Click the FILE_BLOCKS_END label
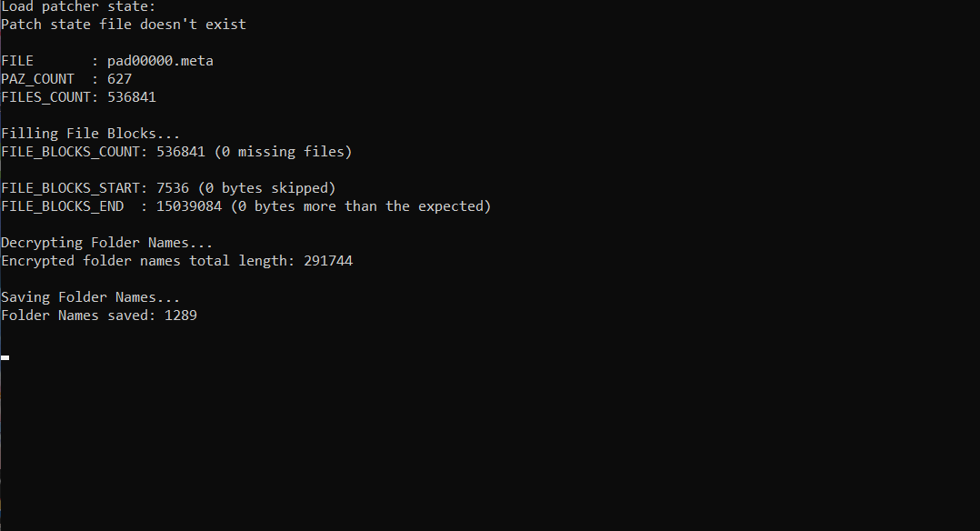The height and width of the screenshot is (531, 980). [62, 206]
